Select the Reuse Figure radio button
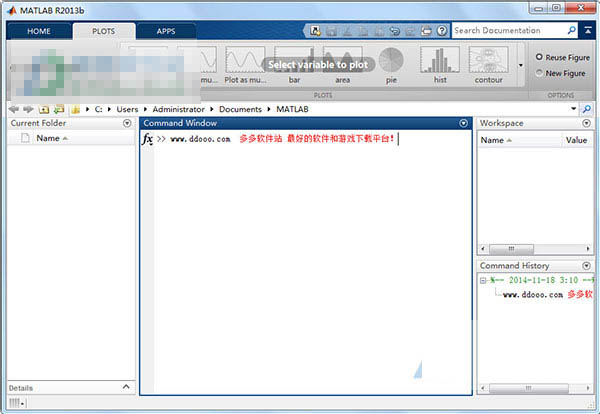This screenshot has height=414, width=600. pyautogui.click(x=539, y=57)
